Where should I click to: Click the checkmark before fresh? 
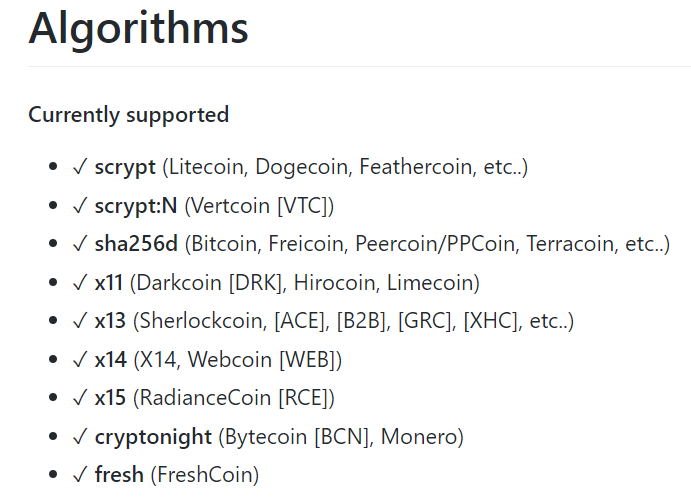coord(80,475)
